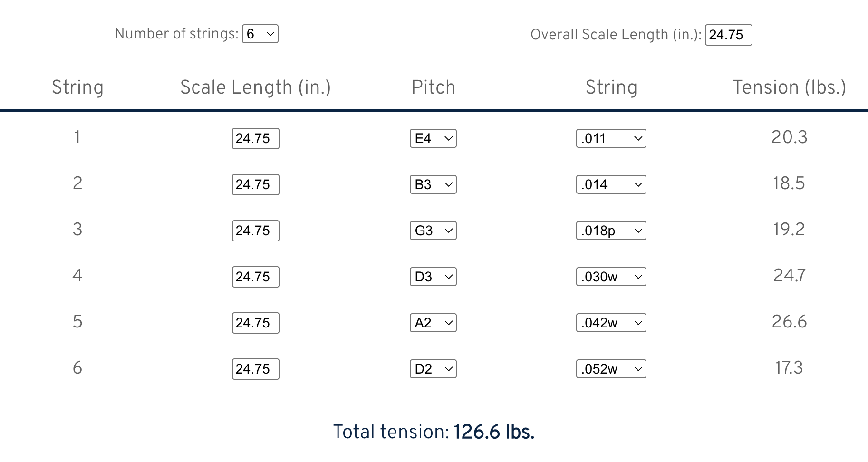Viewport: 868px width, 462px height.
Task: Click string 5 scale length field
Action: click(x=255, y=323)
